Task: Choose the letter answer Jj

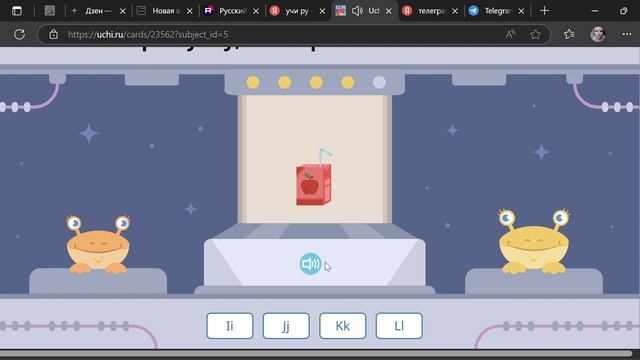Action: tap(286, 326)
